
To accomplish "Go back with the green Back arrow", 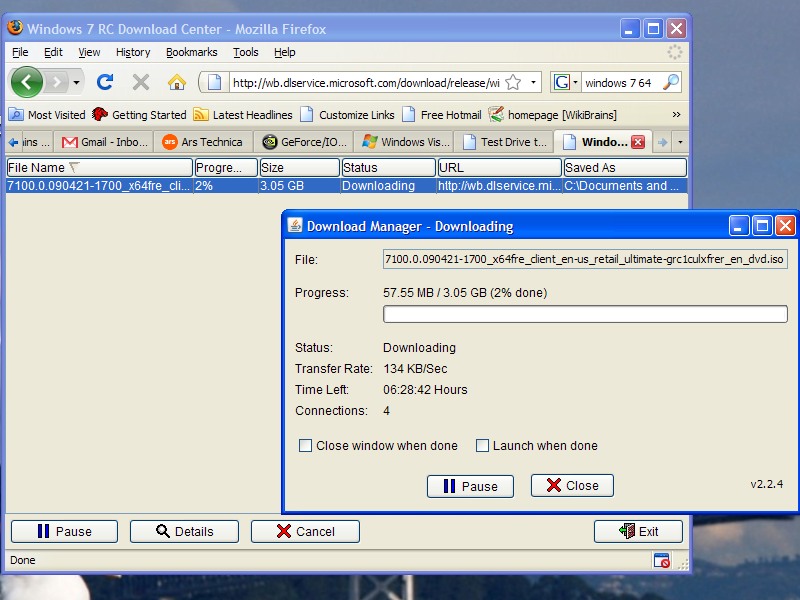I will pyautogui.click(x=27, y=82).
